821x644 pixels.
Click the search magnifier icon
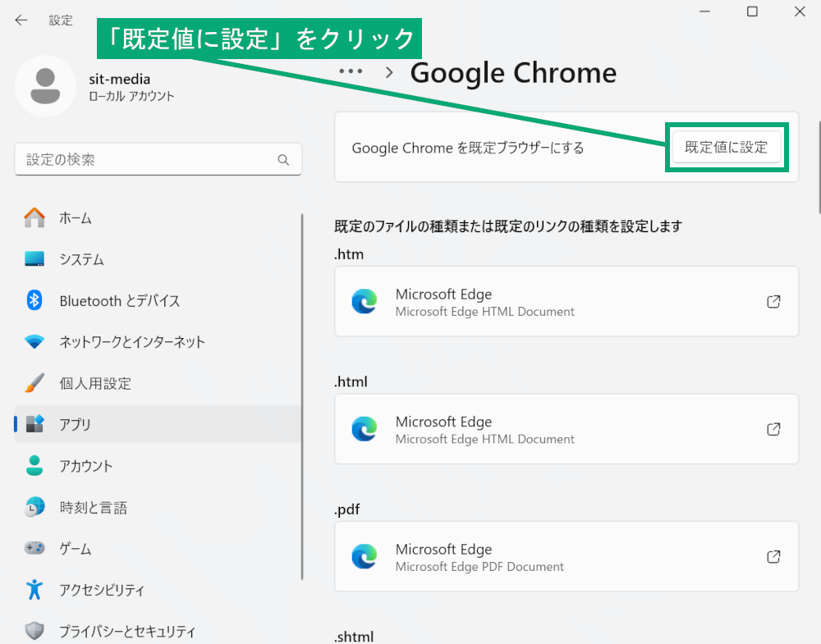(x=283, y=159)
